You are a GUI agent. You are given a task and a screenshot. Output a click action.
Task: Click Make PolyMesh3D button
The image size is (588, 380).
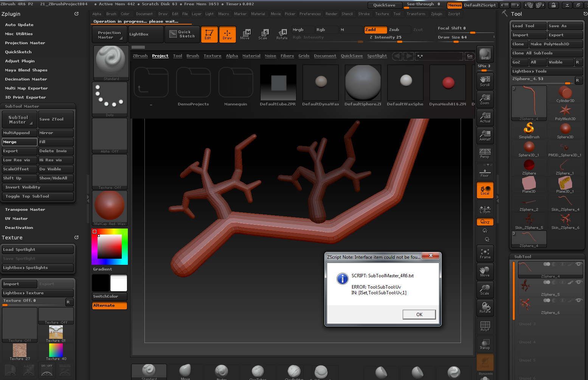point(556,44)
